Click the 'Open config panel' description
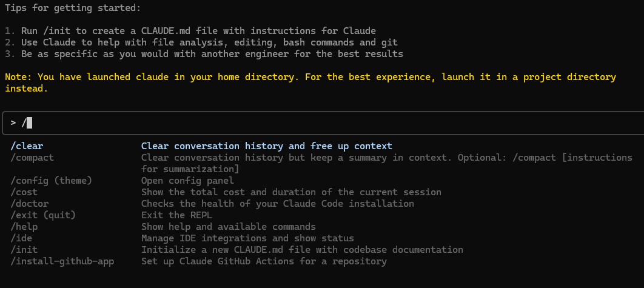The width and height of the screenshot is (644, 288). 188,180
